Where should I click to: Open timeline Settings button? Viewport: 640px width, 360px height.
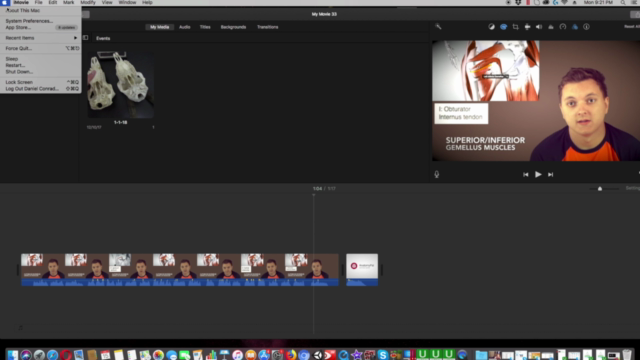633,188
